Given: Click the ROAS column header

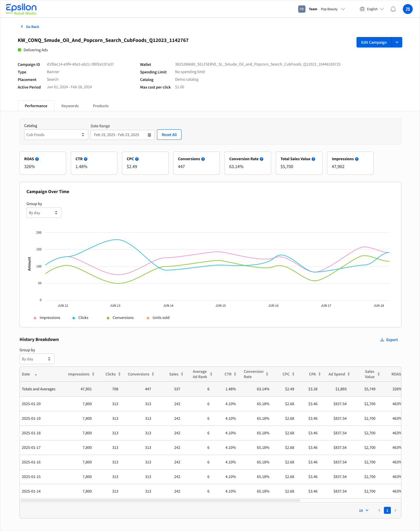Looking at the screenshot, I should (396, 374).
